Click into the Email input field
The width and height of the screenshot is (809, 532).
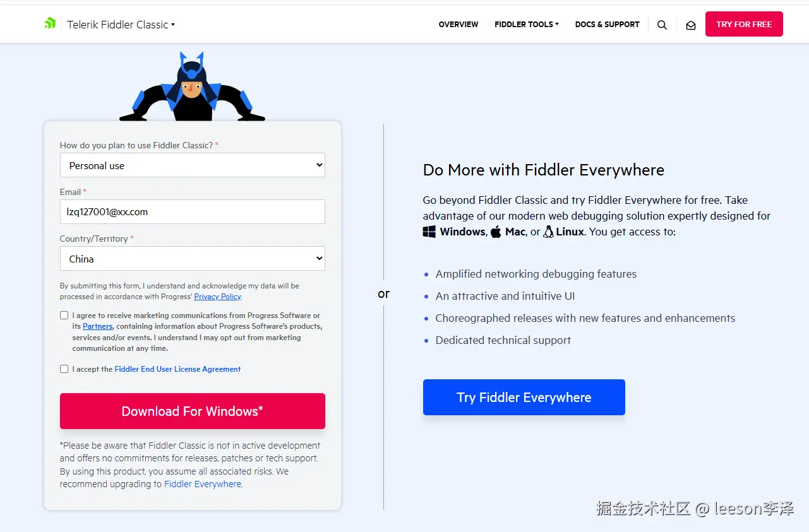193,212
